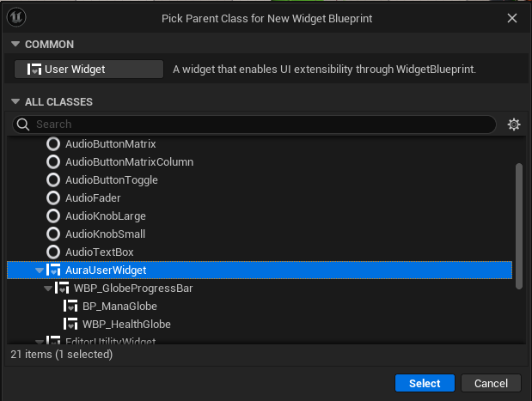532x401 pixels.
Task: Choose the User Widget common class
Action: (89, 69)
